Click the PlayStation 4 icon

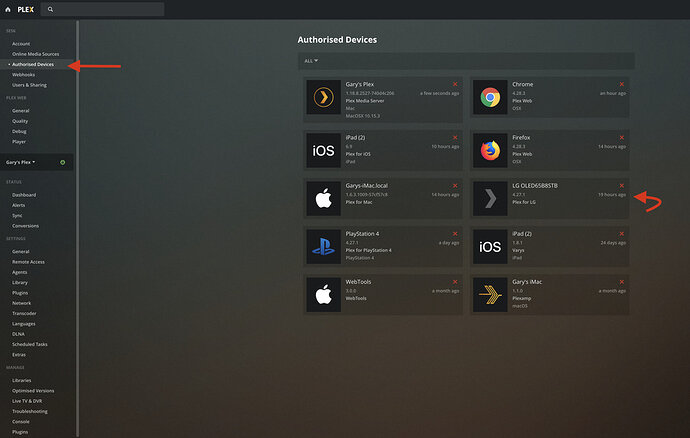pos(323,247)
